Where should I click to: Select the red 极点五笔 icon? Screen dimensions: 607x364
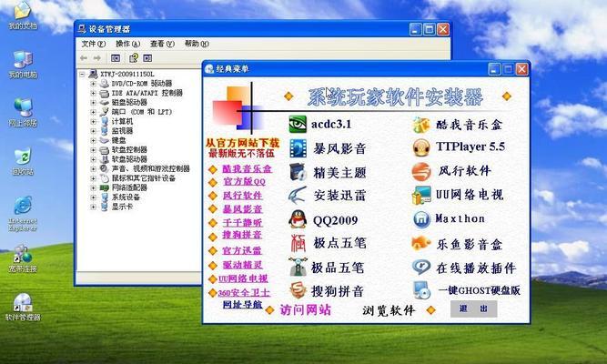click(298, 243)
